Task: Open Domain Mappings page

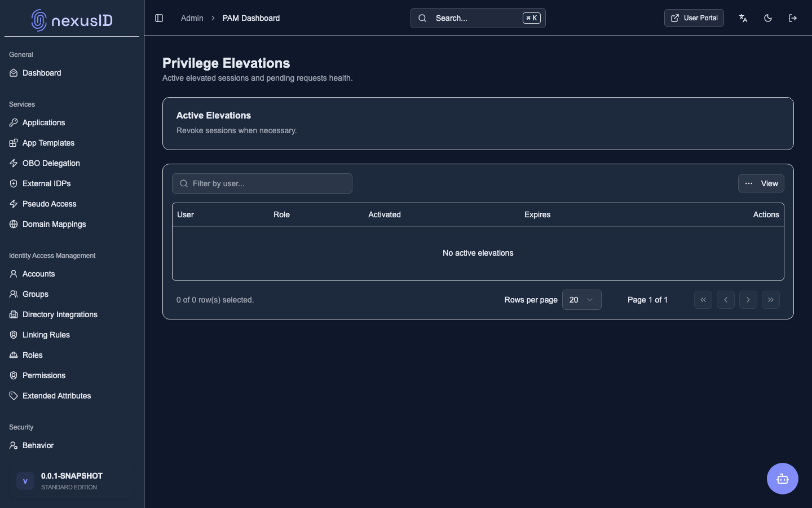Action: click(x=72, y=224)
